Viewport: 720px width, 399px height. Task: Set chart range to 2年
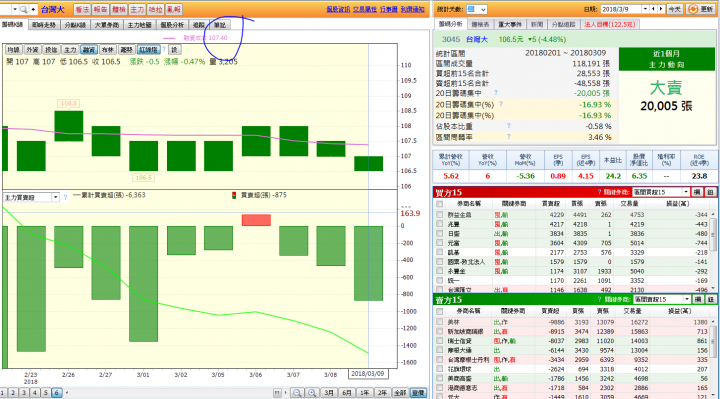382,393
